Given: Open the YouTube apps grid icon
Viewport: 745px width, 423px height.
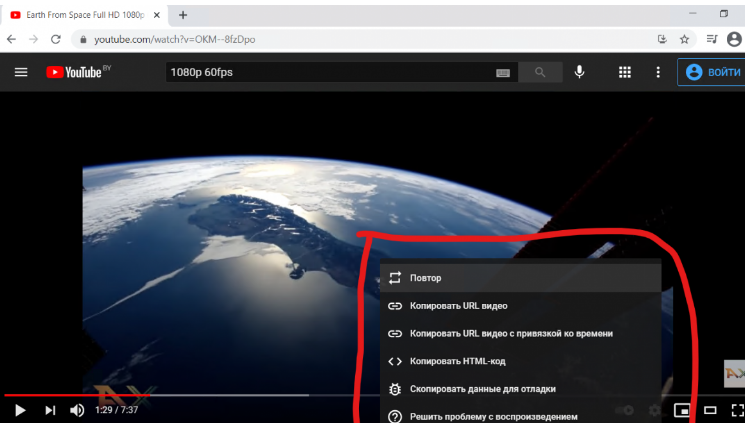Looking at the screenshot, I should (x=625, y=72).
